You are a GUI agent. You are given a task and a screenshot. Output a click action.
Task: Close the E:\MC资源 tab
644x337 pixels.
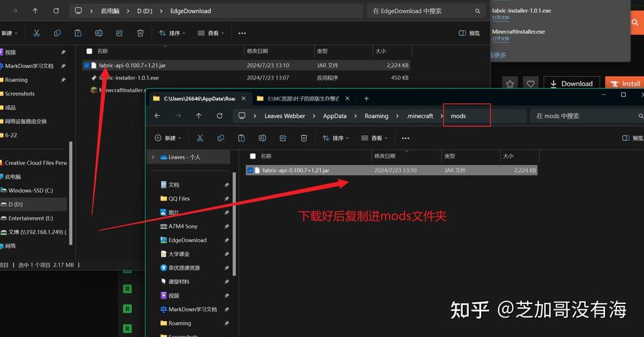(x=348, y=98)
